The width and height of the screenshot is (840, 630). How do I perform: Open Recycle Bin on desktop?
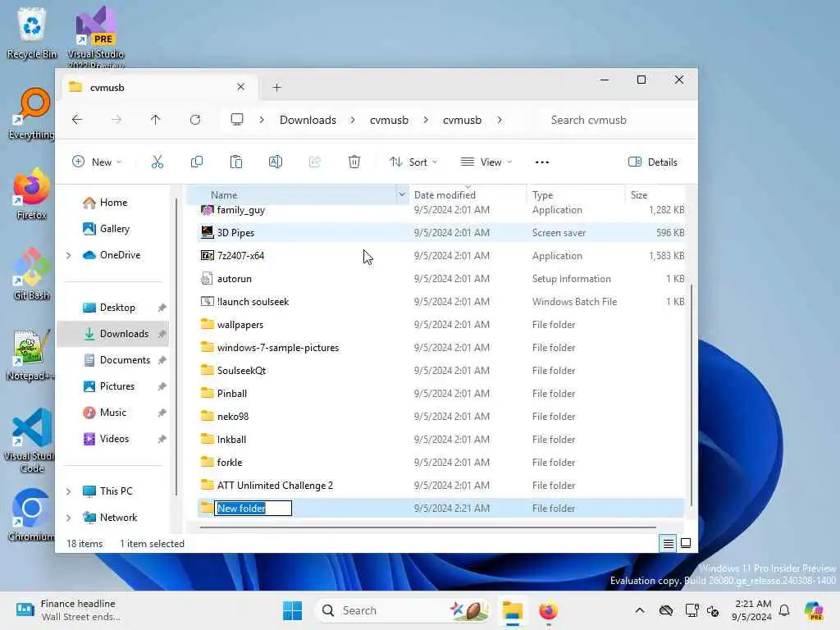[x=32, y=33]
